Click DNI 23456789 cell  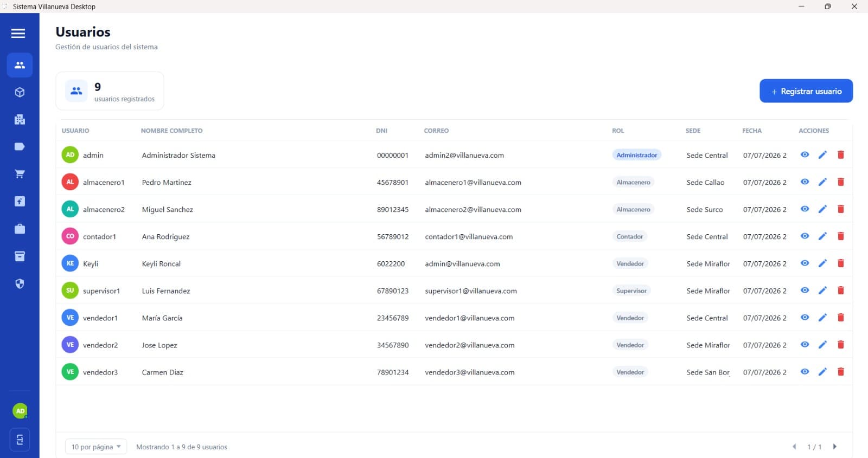393,318
